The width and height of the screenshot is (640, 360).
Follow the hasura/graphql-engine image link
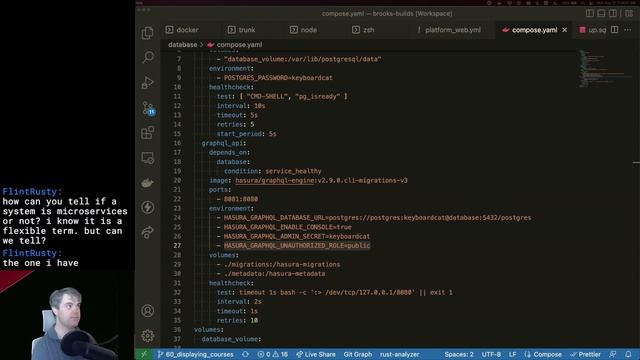[274, 180]
